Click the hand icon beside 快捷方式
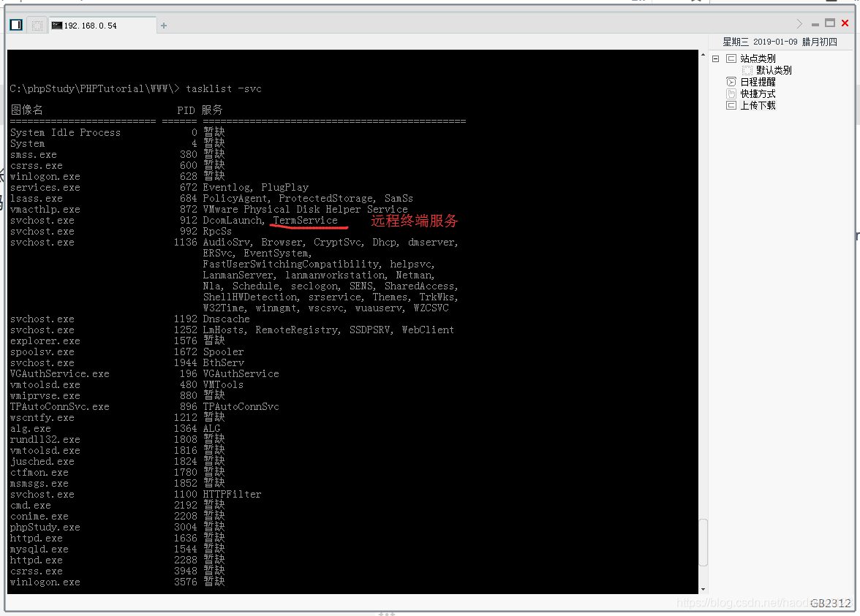The image size is (860, 616). click(x=731, y=94)
